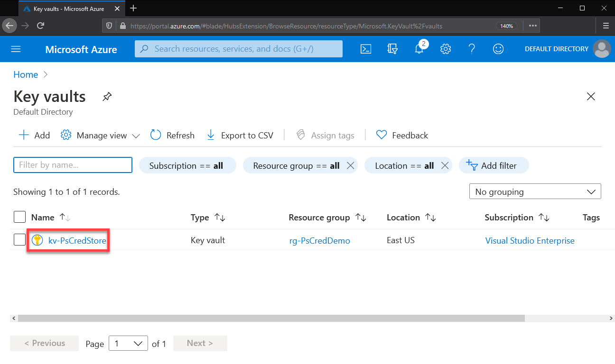Screen dimensions: 615x364
Task: Reload the page with the browser refresh icon
Action: [41, 26]
